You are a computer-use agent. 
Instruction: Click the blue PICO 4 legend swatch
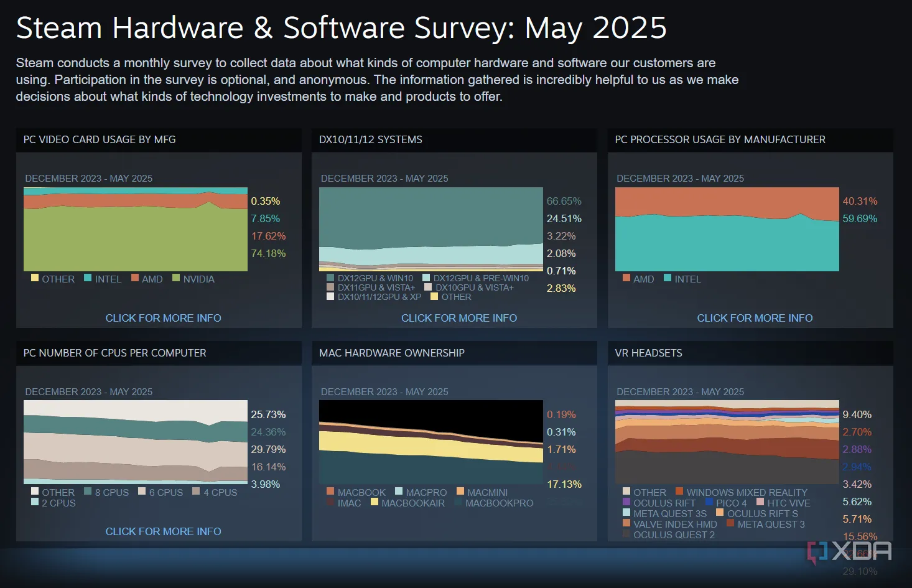(x=709, y=502)
